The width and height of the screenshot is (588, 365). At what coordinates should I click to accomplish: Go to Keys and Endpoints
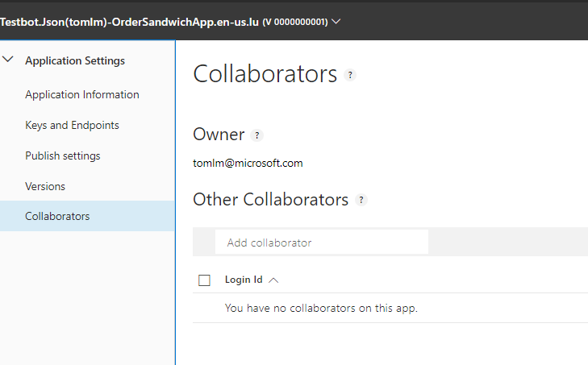(x=72, y=125)
